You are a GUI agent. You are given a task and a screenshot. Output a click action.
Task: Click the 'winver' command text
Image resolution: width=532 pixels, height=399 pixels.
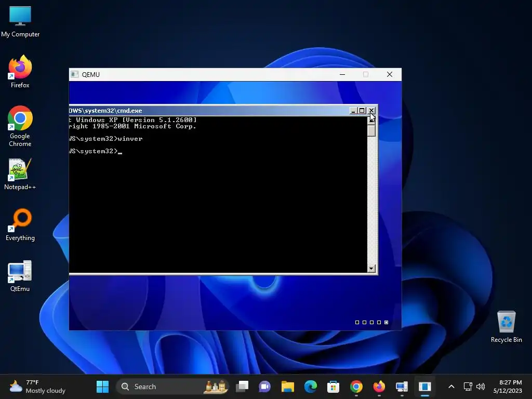point(130,139)
